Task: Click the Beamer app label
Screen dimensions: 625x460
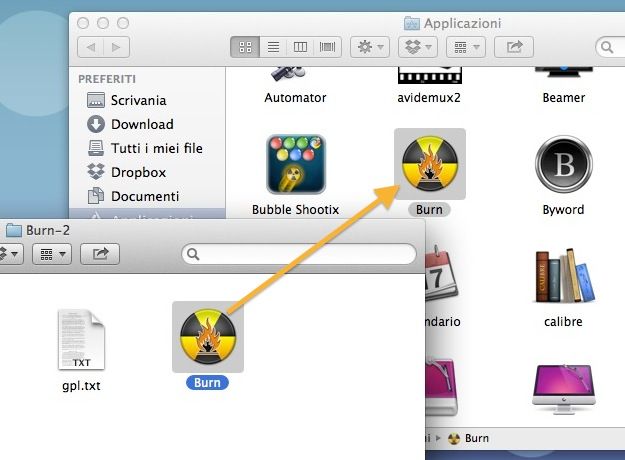Action: point(564,98)
